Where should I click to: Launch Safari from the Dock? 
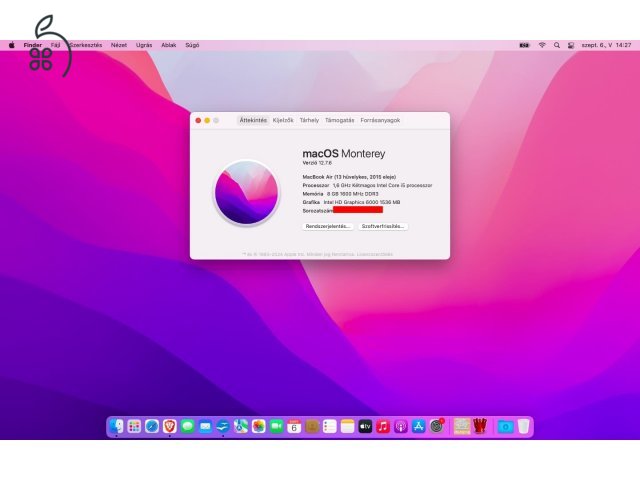152,427
